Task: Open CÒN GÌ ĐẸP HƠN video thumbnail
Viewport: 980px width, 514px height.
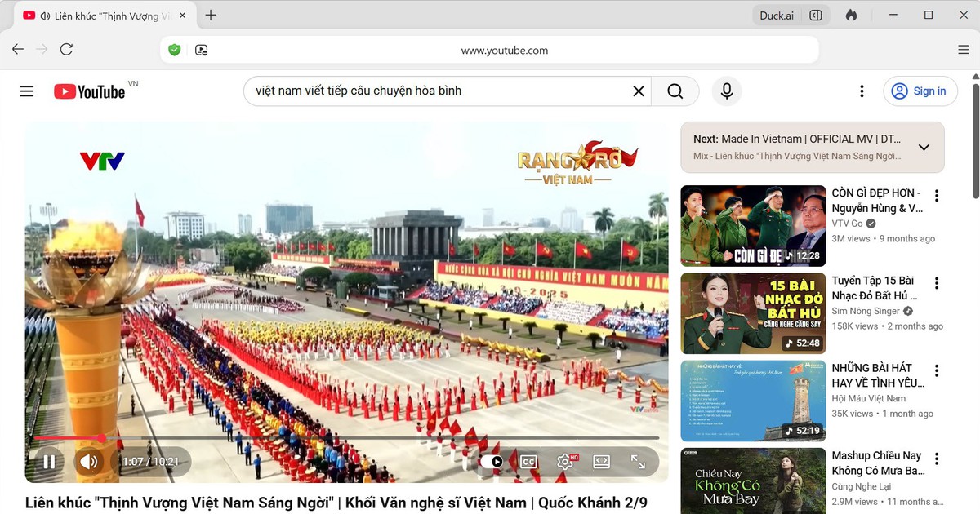Action: click(753, 226)
